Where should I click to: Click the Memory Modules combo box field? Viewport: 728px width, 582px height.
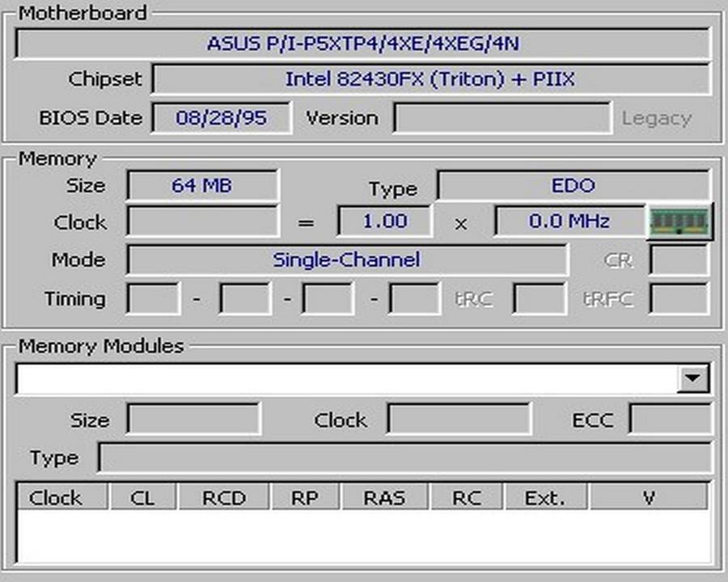346,378
